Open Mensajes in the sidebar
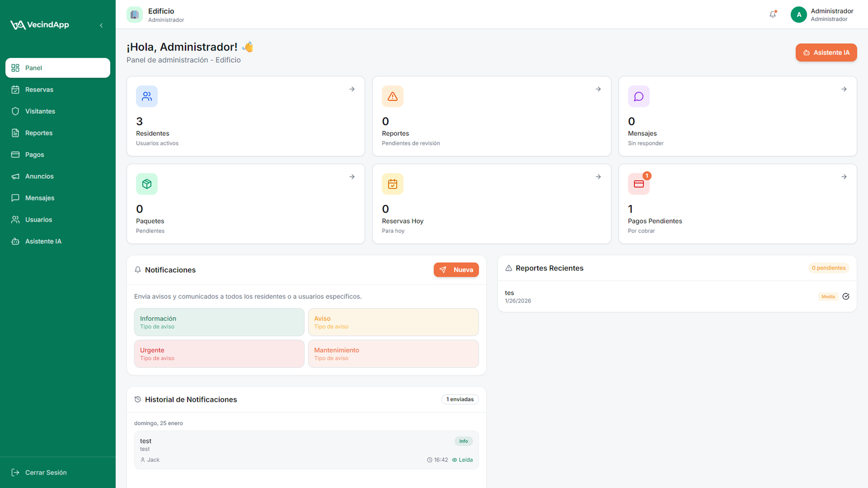The image size is (868, 488). tap(40, 198)
